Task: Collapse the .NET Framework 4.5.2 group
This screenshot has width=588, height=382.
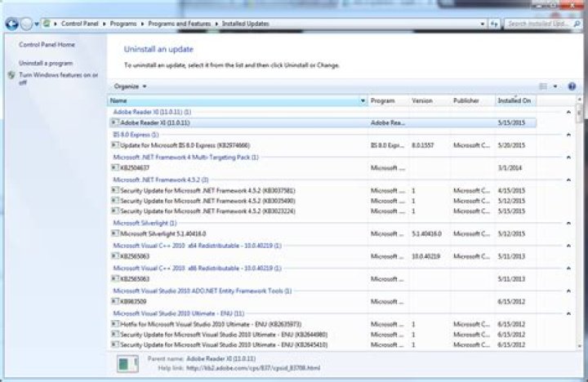Action: pos(568,180)
